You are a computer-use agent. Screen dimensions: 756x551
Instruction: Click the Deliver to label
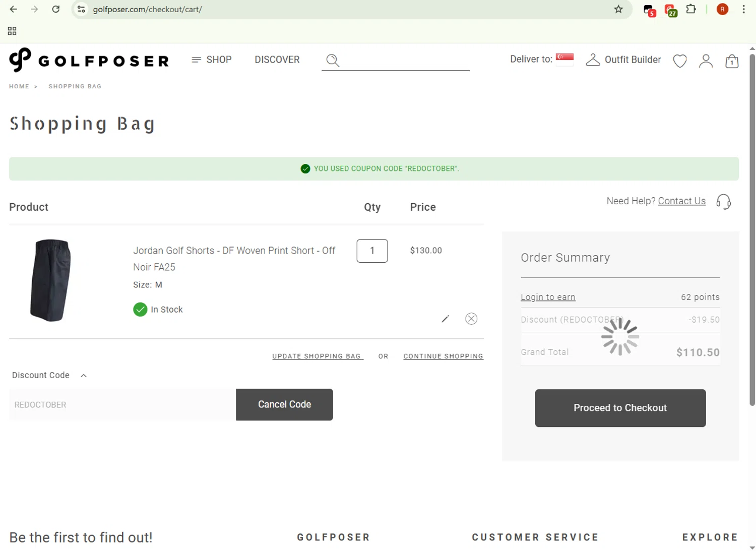[x=531, y=59]
